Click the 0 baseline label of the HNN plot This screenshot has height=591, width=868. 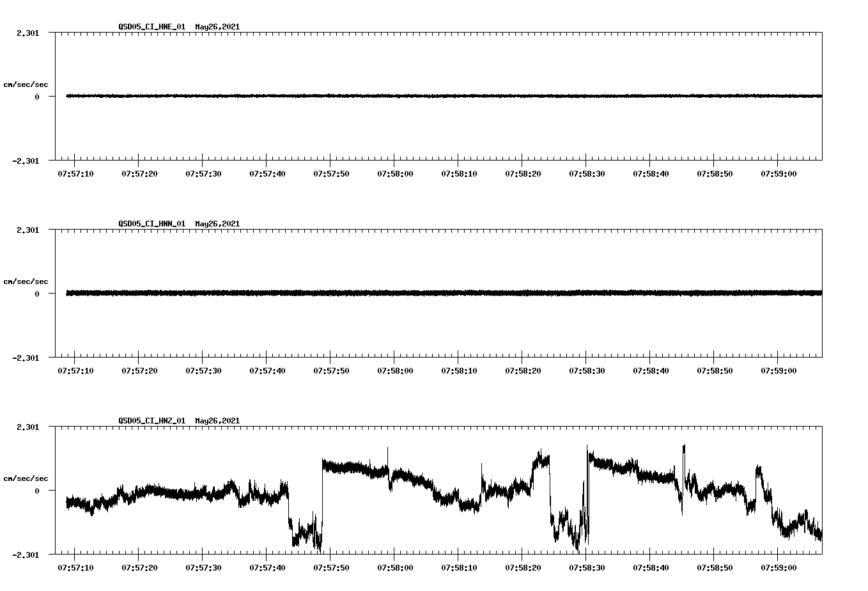pos(37,293)
